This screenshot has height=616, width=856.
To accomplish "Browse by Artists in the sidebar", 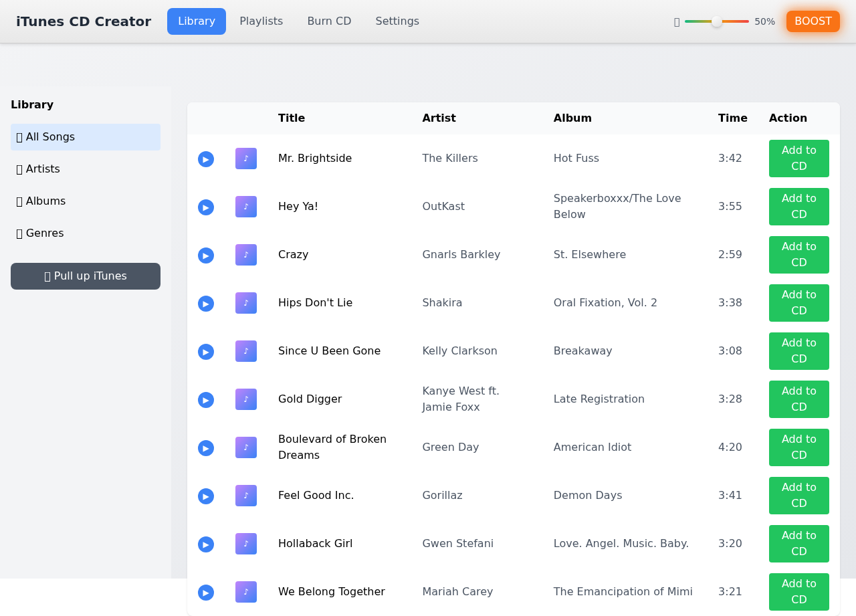I will (85, 169).
